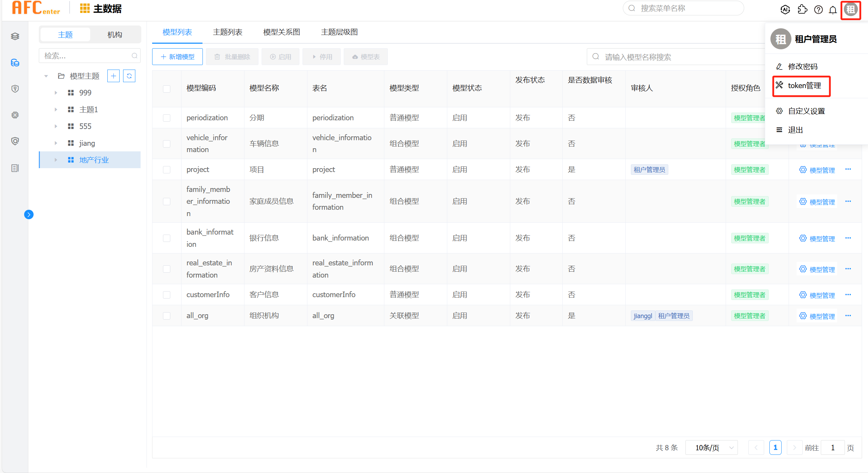Expand the 地产行业 theme node
Viewport: 868px width, 473px height.
pos(56,160)
